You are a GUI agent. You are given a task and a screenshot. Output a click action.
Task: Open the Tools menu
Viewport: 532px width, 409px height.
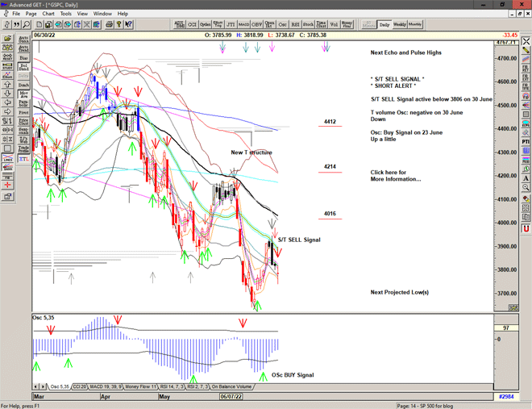coord(66,14)
